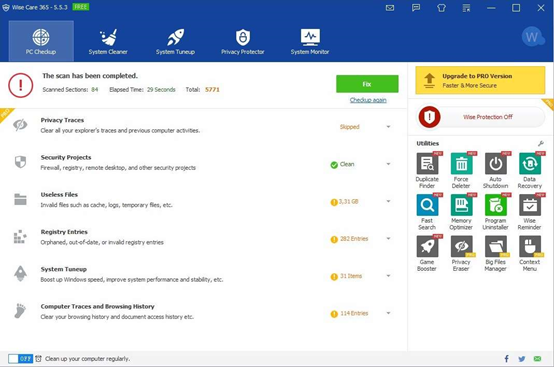This screenshot has width=554, height=367.
Task: Click the green email icon in status bar
Action: [537, 359]
